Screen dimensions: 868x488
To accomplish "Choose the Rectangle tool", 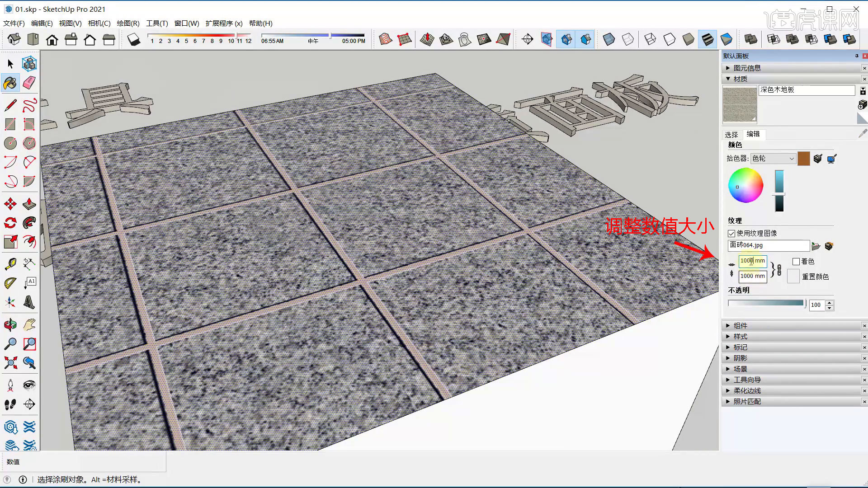I will click(x=10, y=124).
